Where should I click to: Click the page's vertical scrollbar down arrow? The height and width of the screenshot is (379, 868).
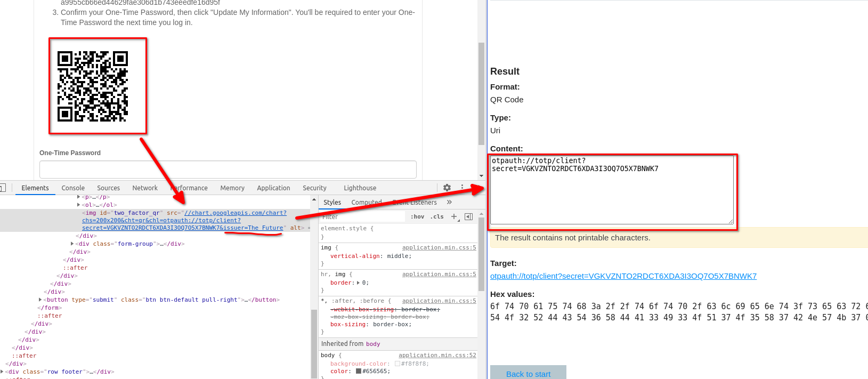[481, 175]
